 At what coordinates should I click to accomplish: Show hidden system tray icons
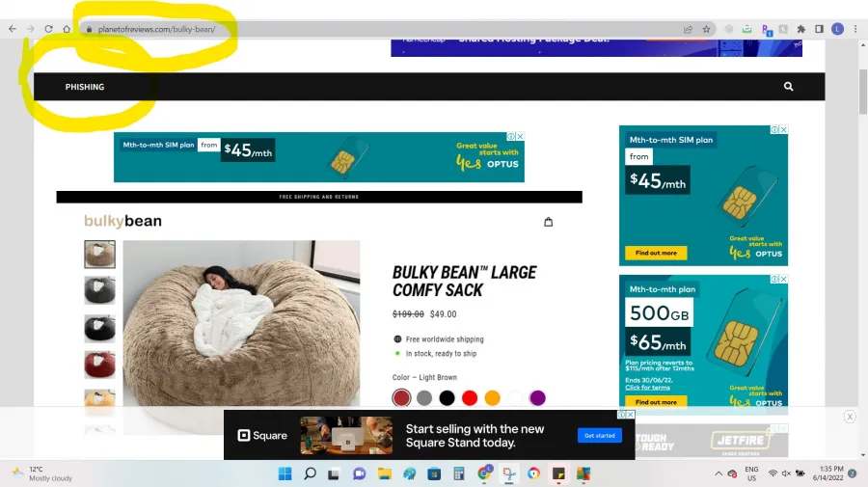coord(719,473)
